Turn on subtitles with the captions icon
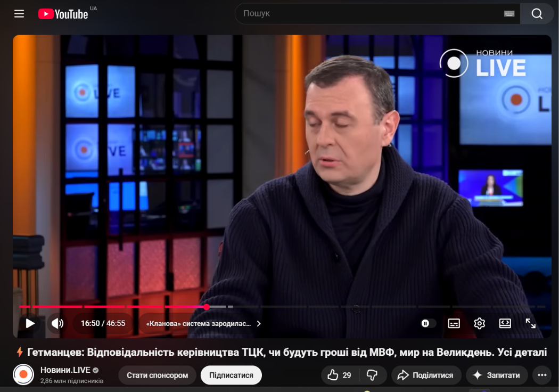 pos(454,323)
